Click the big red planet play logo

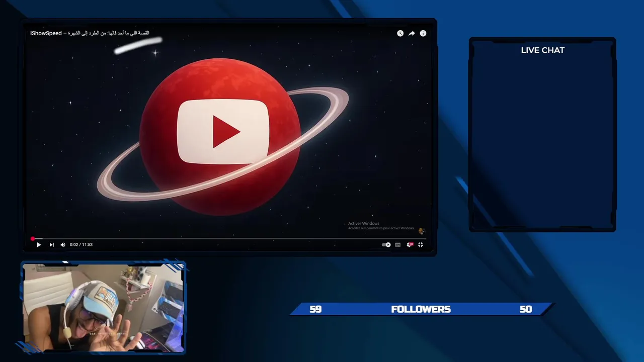(x=223, y=132)
